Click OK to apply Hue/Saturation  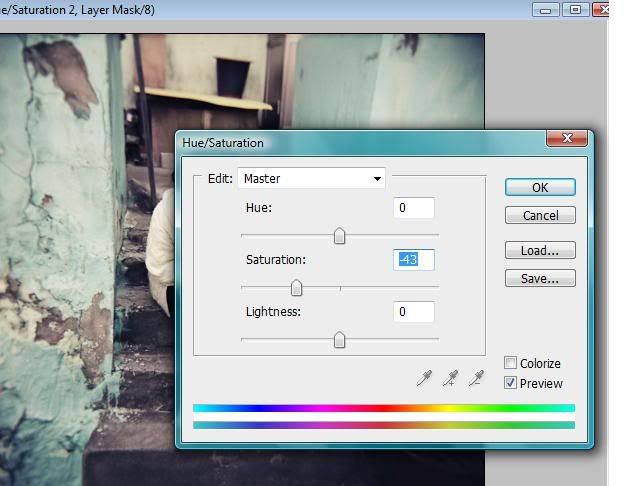540,187
